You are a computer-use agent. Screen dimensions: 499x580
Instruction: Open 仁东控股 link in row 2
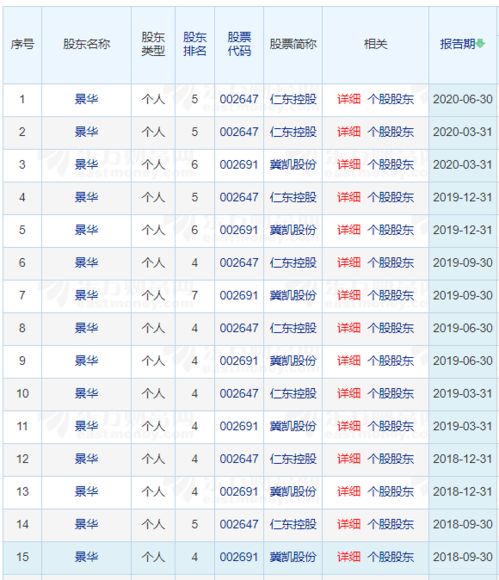tap(293, 132)
